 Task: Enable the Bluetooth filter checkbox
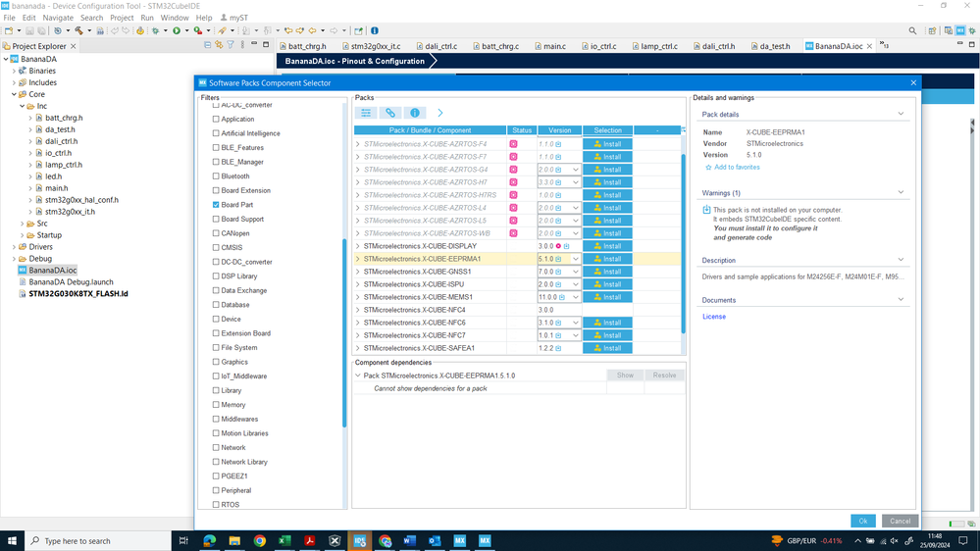(217, 176)
